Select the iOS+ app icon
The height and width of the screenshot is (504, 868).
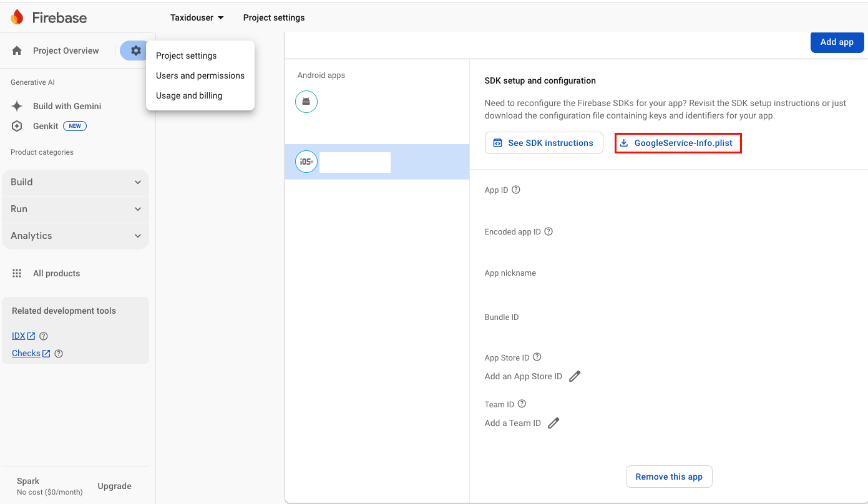tap(306, 162)
